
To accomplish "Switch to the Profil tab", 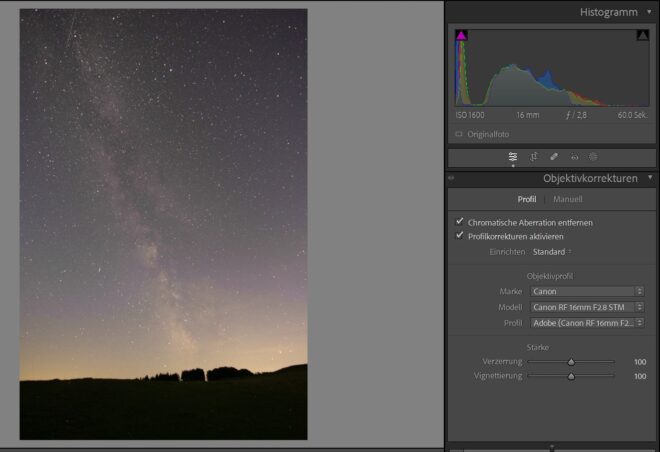I will [x=526, y=199].
